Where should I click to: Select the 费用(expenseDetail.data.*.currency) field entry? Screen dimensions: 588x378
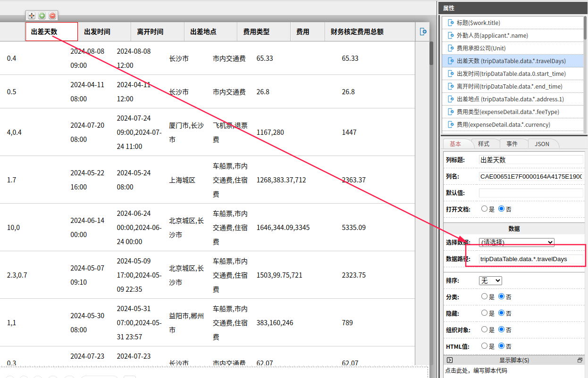pyautogui.click(x=503, y=124)
